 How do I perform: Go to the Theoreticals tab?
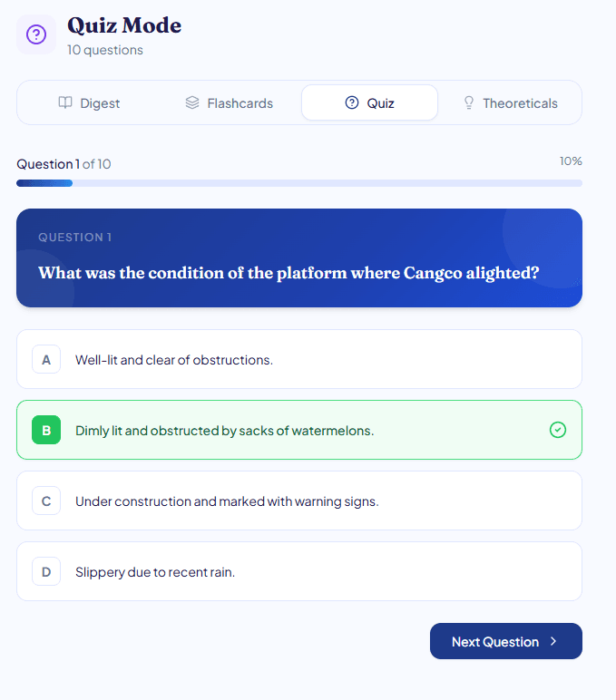(x=510, y=103)
